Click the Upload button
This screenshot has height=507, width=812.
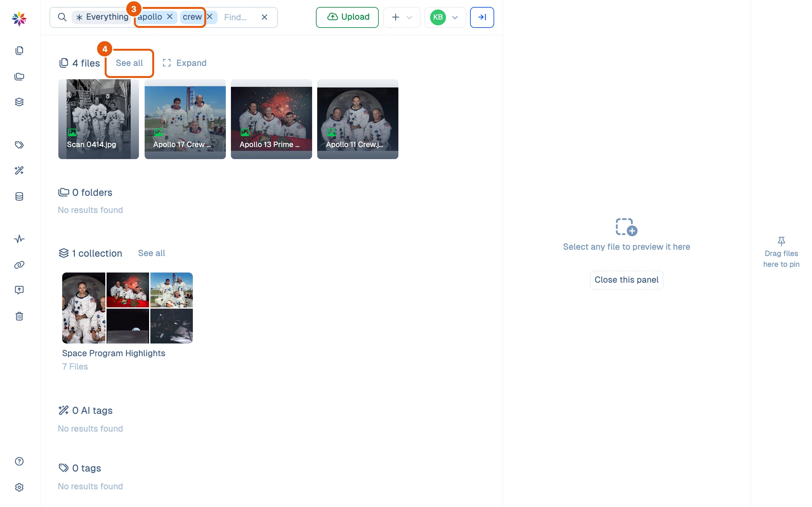click(x=347, y=17)
